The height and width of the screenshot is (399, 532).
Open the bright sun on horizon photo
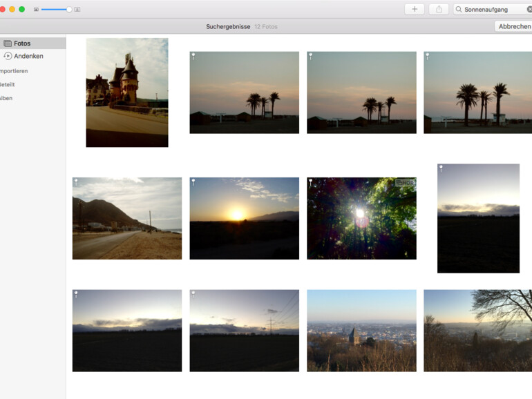[x=245, y=218]
